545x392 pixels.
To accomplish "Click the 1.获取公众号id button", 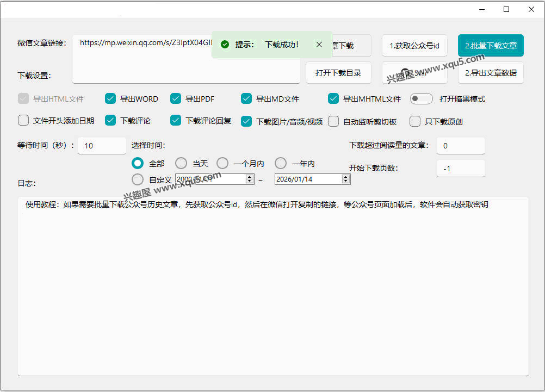I will 414,46.
